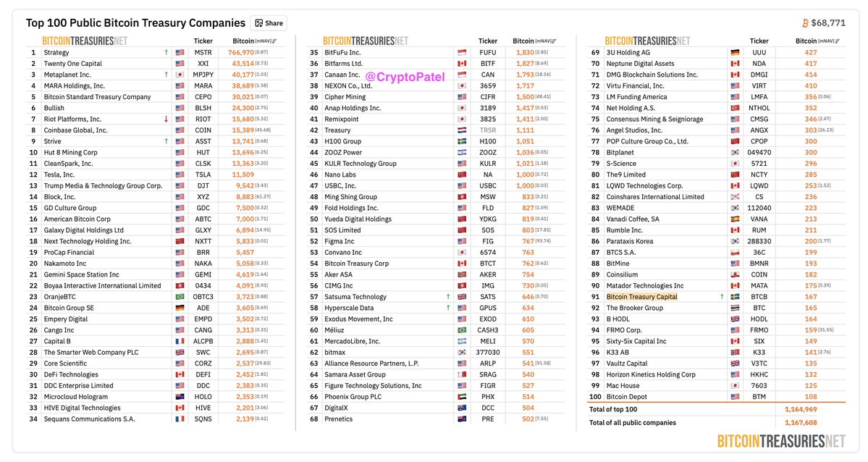Click Total of top 100 value 1,164,969
The width and height of the screenshot is (868, 462).
click(801, 409)
